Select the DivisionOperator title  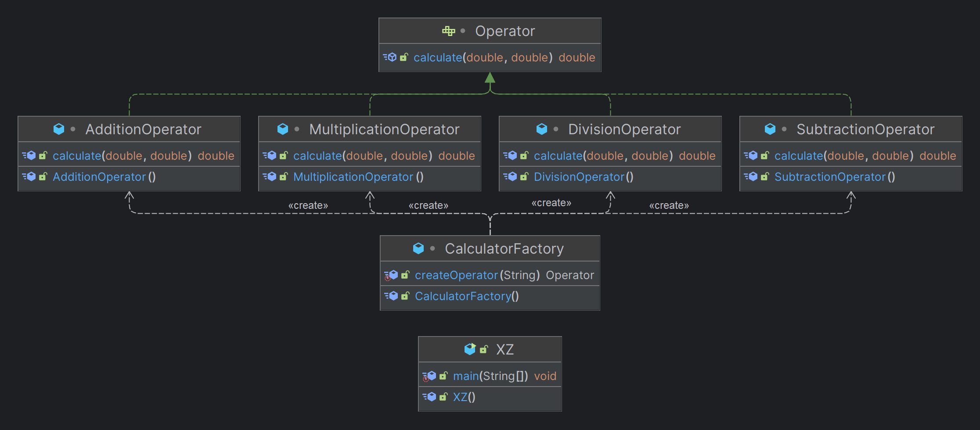point(624,129)
